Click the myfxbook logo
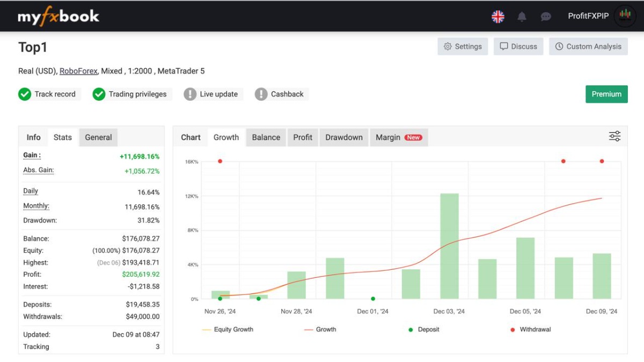The height and width of the screenshot is (362, 644). coord(58,16)
